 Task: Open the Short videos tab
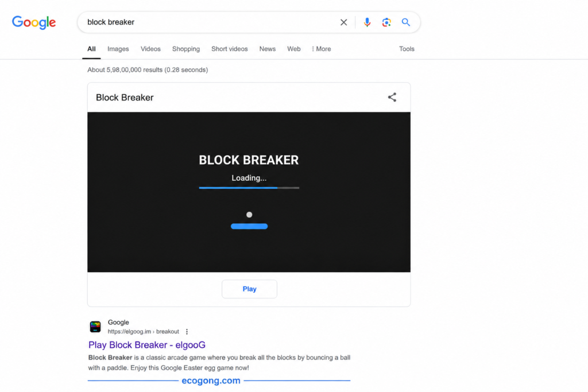(x=230, y=49)
